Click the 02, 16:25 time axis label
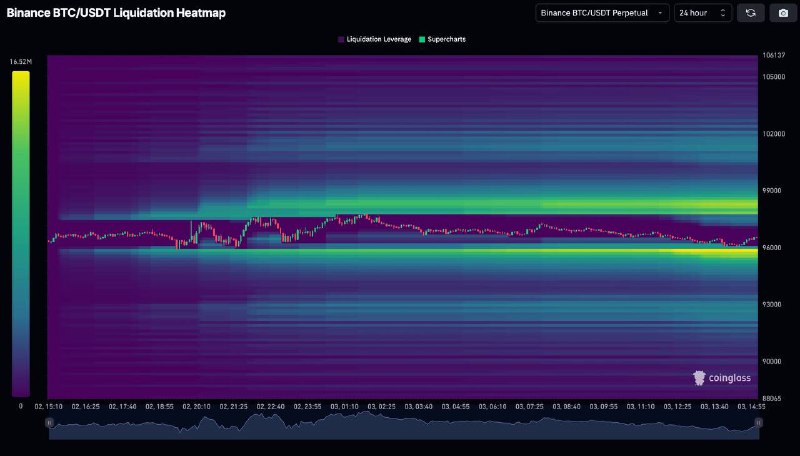 click(x=86, y=407)
